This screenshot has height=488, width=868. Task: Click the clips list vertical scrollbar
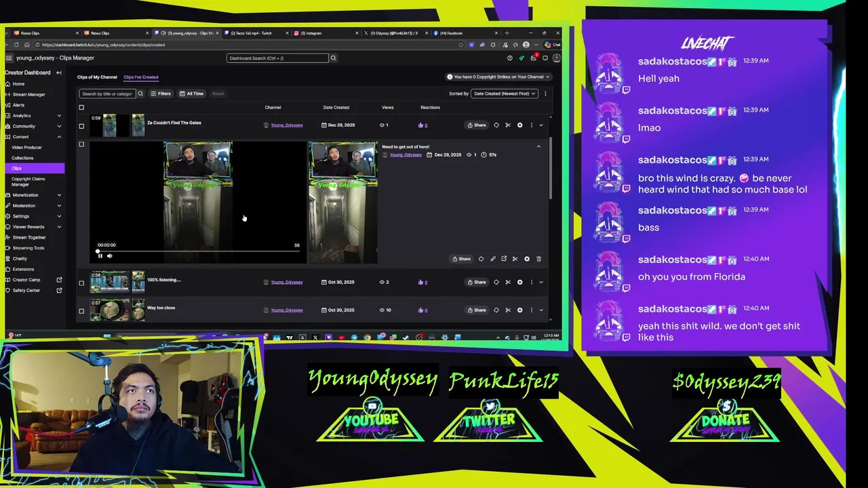550,169
